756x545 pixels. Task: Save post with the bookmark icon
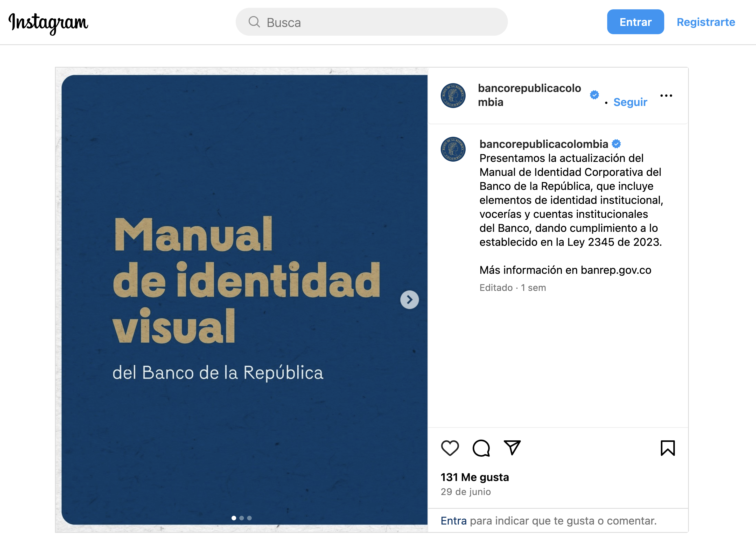[668, 448]
